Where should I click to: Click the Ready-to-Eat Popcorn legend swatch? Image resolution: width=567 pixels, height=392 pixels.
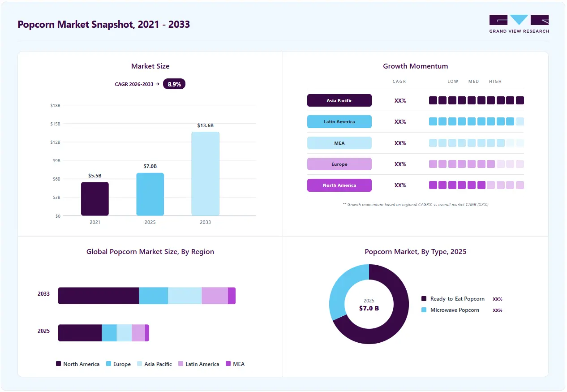[x=424, y=299]
